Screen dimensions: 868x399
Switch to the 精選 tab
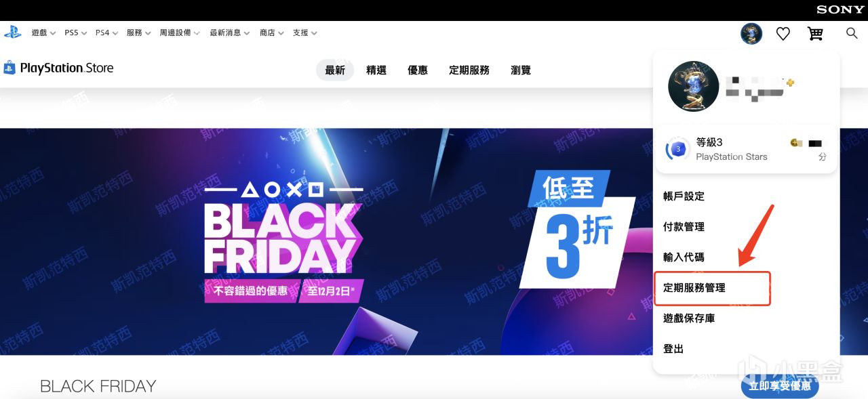click(x=376, y=70)
